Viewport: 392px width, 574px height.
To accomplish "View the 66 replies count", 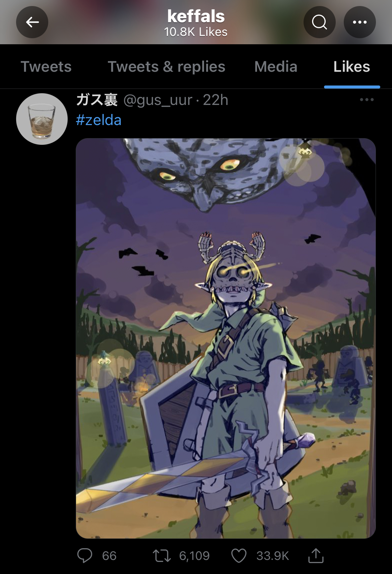I will coord(109,556).
